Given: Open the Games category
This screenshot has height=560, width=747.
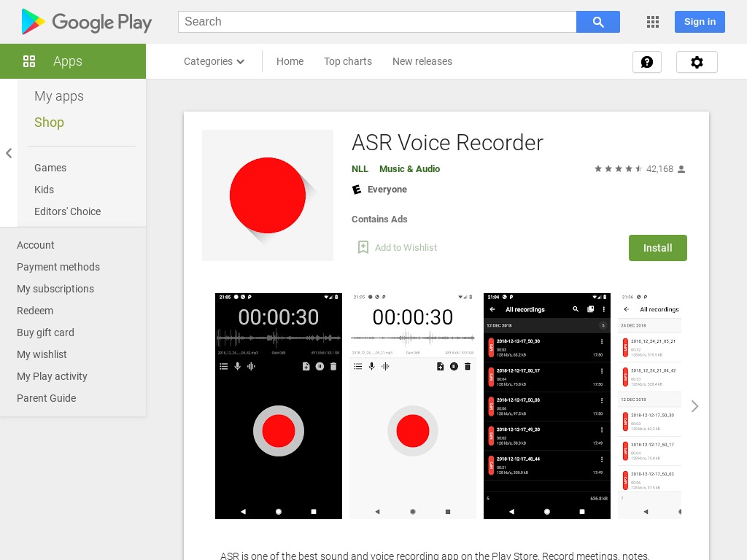Looking at the screenshot, I should [50, 168].
